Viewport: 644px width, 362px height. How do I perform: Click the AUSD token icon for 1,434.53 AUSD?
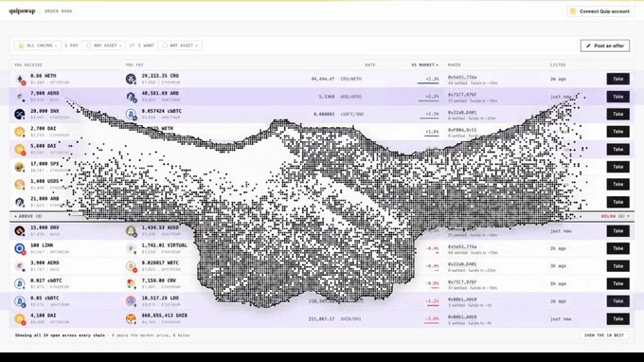click(131, 231)
